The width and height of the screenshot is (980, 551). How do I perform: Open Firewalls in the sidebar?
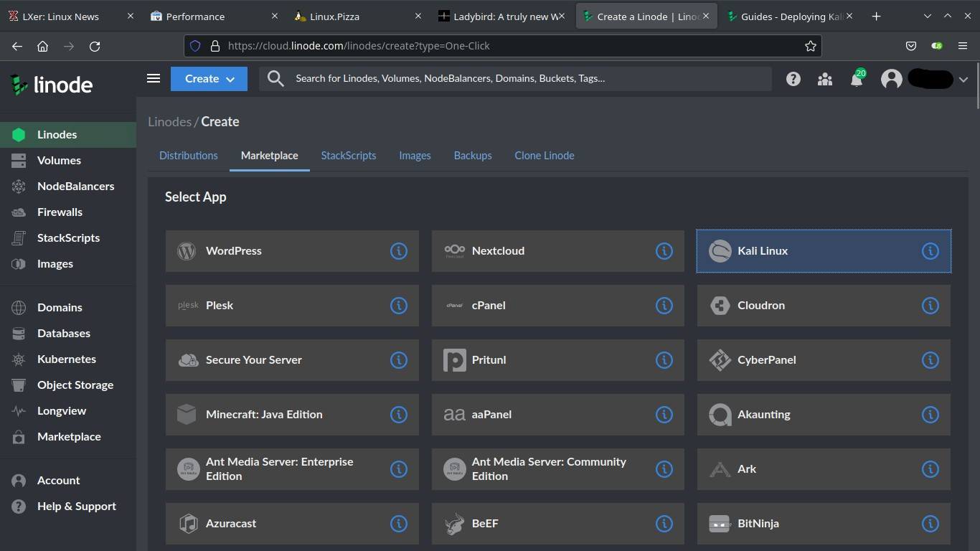tap(68, 212)
